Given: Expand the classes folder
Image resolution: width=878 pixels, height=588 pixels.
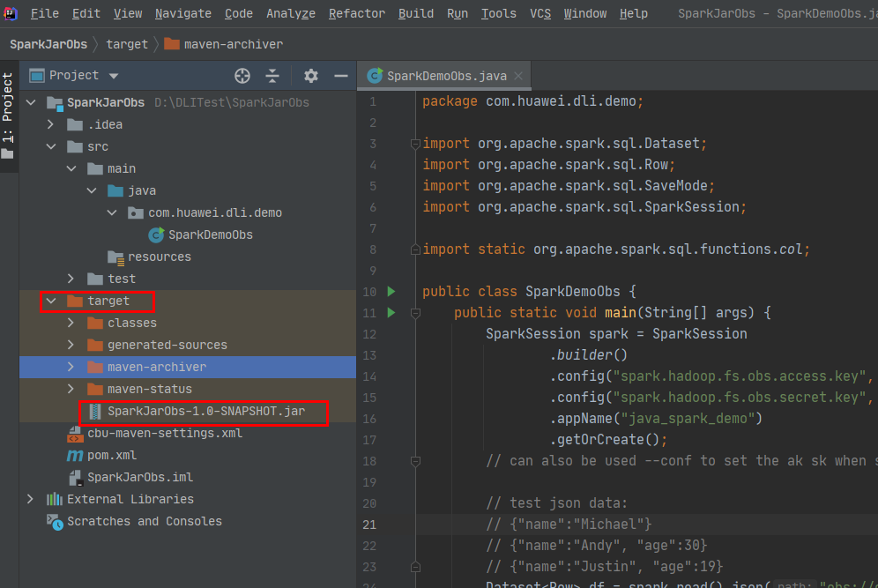Looking at the screenshot, I should click(71, 324).
